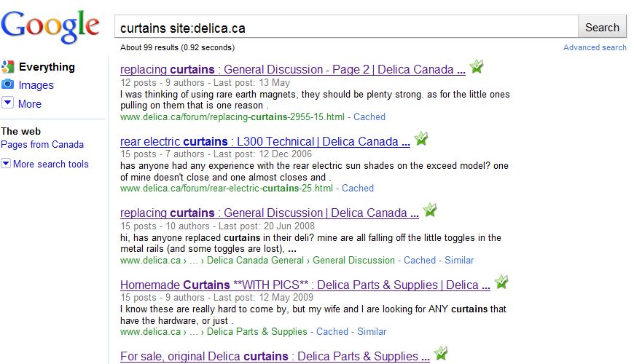This screenshot has height=364, width=634.
Task: Open 'Homemade Curtains **WITH PICS**' result
Action: click(305, 285)
